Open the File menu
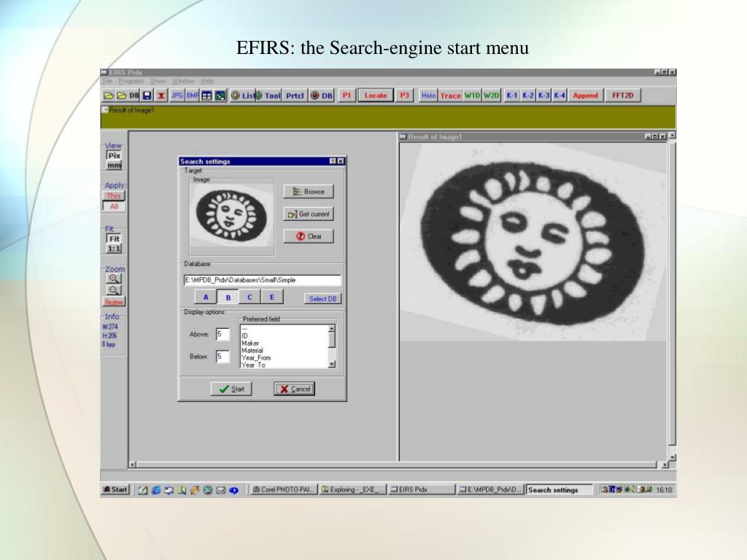Screen dimensions: 747x560 point(107,82)
